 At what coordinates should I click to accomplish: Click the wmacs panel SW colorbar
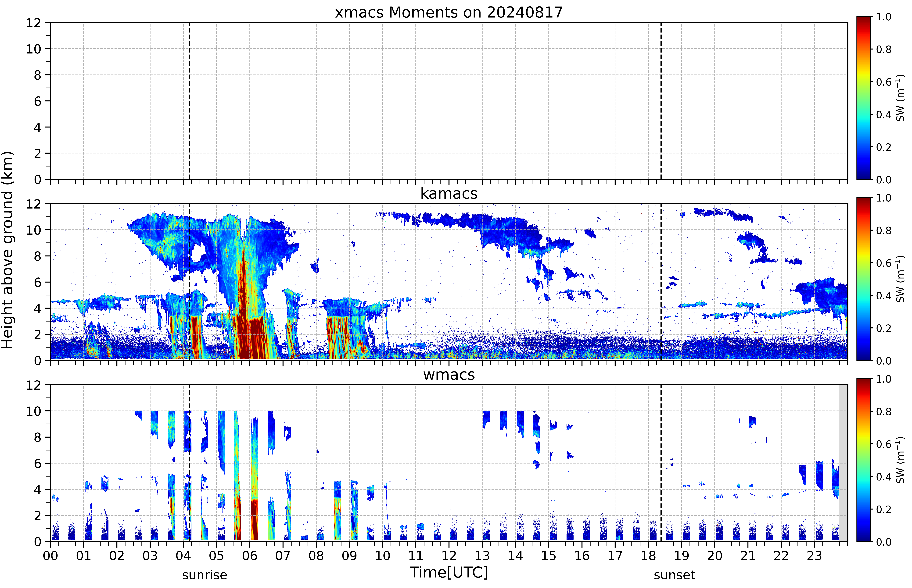click(863, 460)
